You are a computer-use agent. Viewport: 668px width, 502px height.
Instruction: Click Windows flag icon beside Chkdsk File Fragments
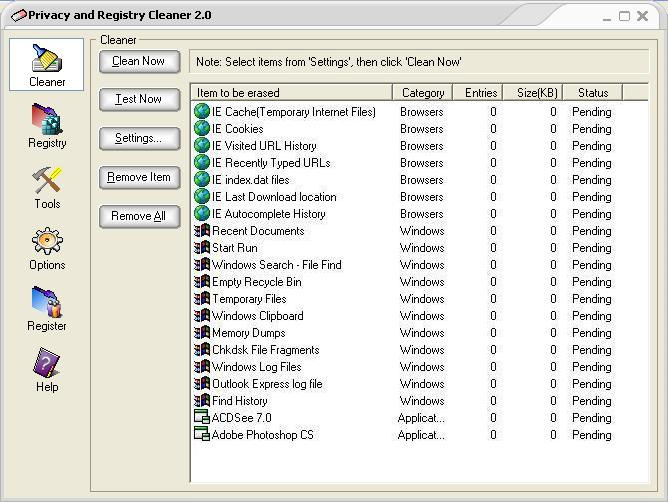[x=202, y=349]
